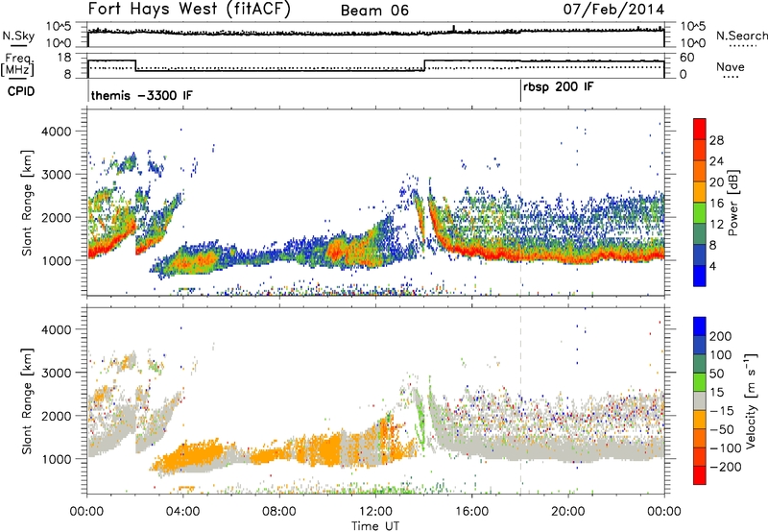The width and height of the screenshot is (768, 532).
Task: Pick the red bottom segment of Velocity colorbar
Action: click(x=700, y=475)
